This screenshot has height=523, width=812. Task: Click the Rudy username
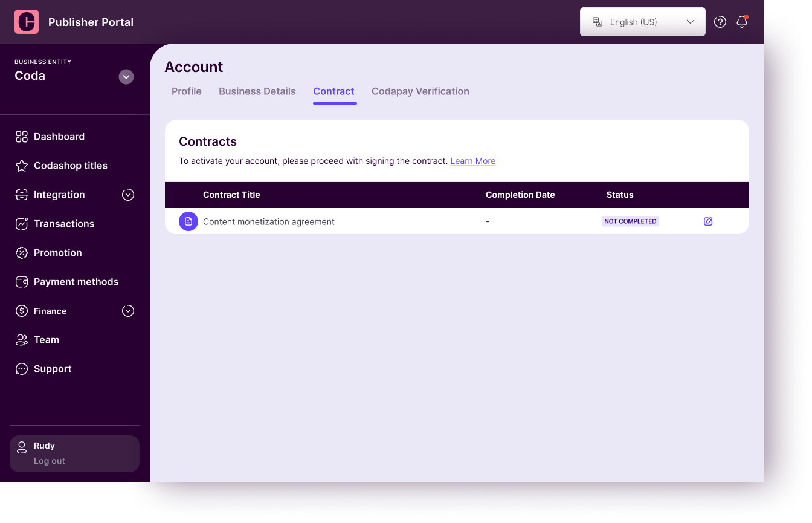tap(44, 446)
